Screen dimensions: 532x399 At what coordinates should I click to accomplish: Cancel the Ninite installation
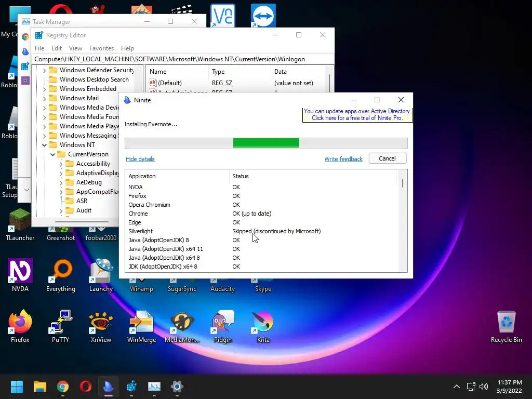point(388,158)
